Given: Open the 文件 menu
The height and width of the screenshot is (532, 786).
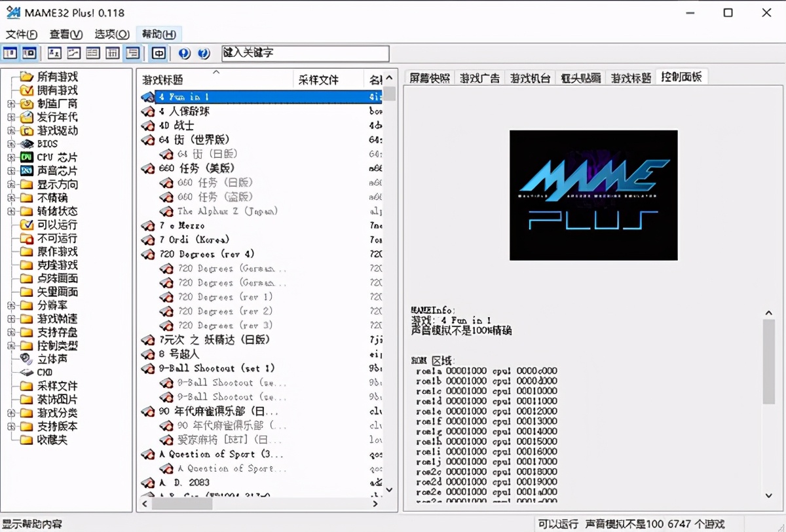Looking at the screenshot, I should pyautogui.click(x=21, y=34).
